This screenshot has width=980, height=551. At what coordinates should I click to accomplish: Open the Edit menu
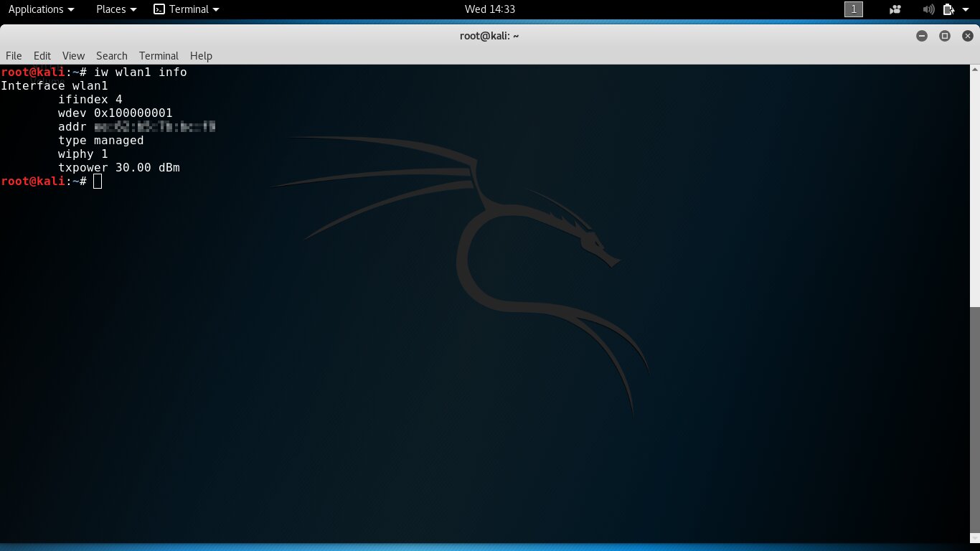tap(42, 56)
